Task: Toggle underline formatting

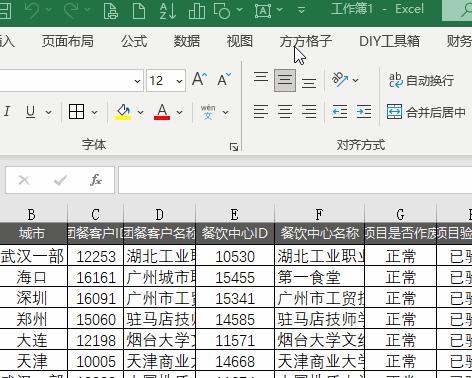Action: tap(30, 112)
